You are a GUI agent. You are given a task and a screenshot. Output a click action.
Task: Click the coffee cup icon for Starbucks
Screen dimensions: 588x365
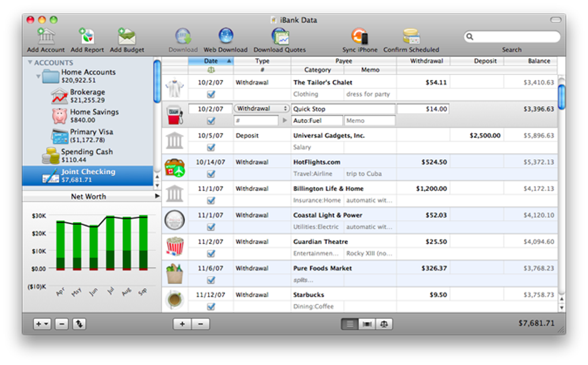pyautogui.click(x=174, y=300)
